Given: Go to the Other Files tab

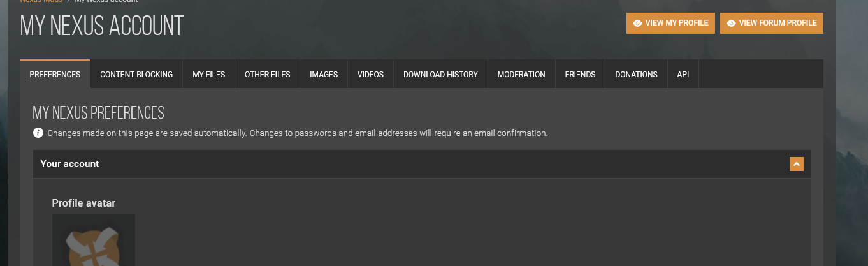Looking at the screenshot, I should pos(268,74).
